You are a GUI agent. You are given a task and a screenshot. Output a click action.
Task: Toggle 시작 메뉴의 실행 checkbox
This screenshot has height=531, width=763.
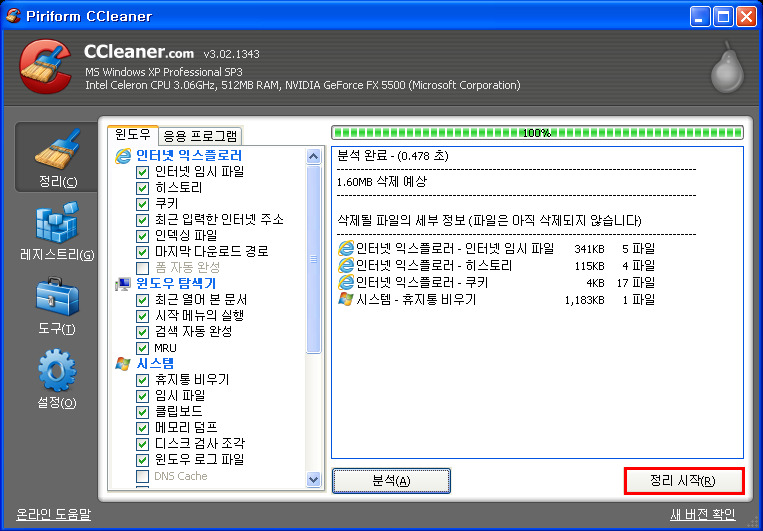142,316
